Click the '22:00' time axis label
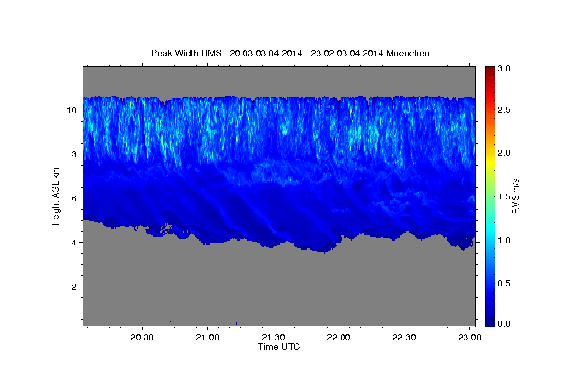This screenshot has height=392, width=588. [x=339, y=338]
